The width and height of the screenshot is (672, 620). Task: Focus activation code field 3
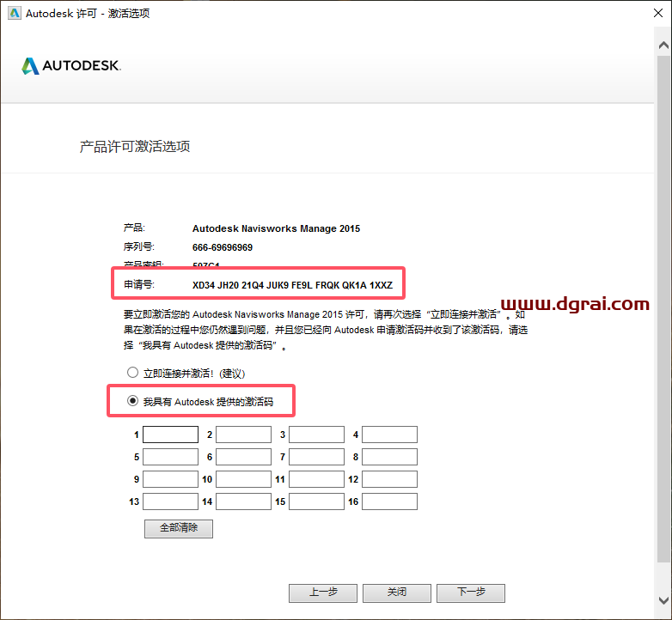pyautogui.click(x=317, y=435)
